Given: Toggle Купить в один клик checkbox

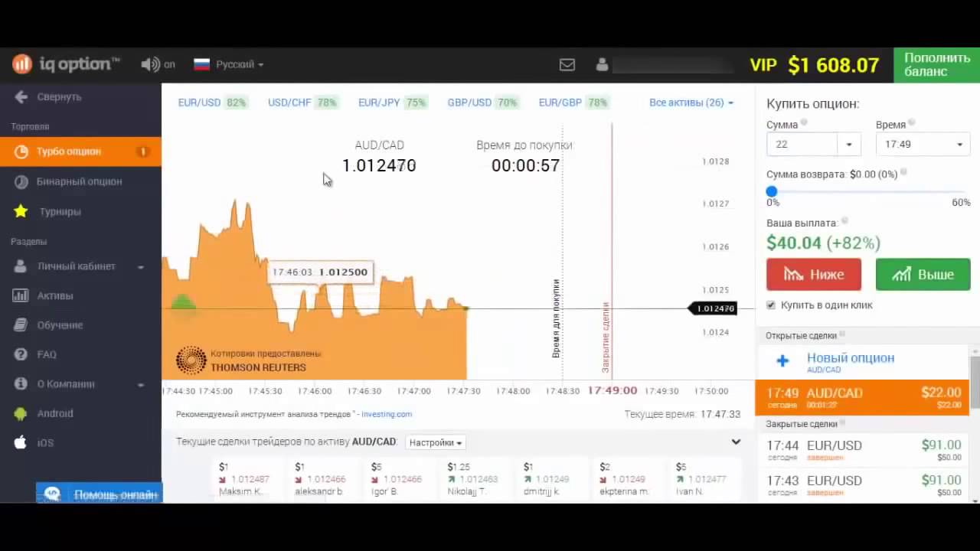Looking at the screenshot, I should click(771, 305).
